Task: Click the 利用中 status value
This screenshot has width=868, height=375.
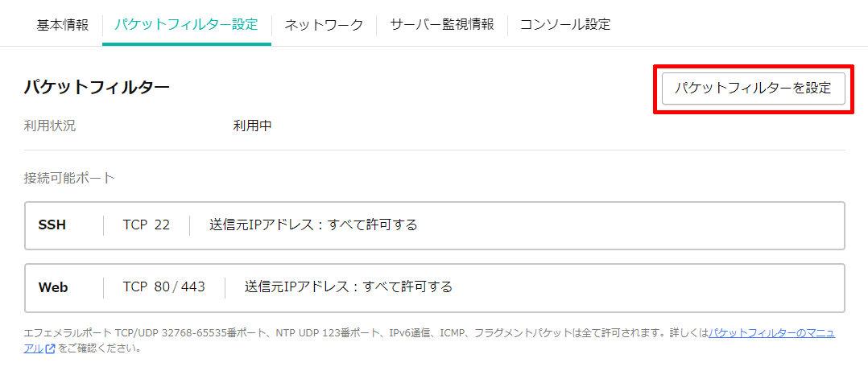Action: tap(252, 126)
